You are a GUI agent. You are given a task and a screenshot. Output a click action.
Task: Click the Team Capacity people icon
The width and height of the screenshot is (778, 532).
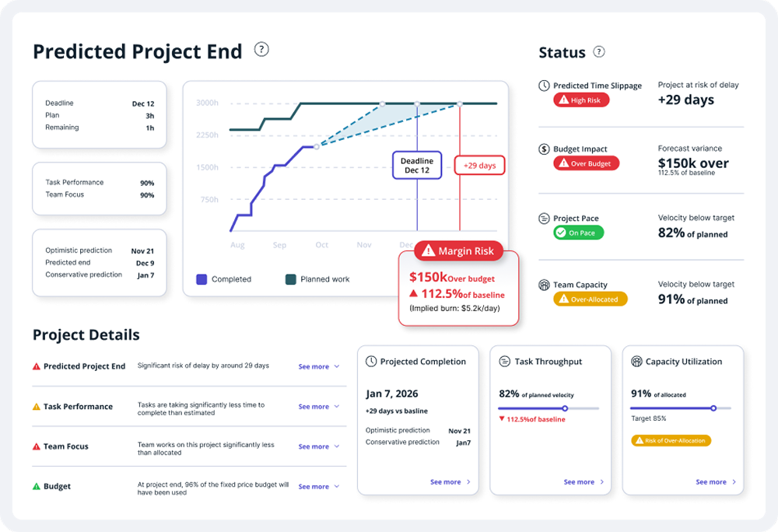[545, 285]
